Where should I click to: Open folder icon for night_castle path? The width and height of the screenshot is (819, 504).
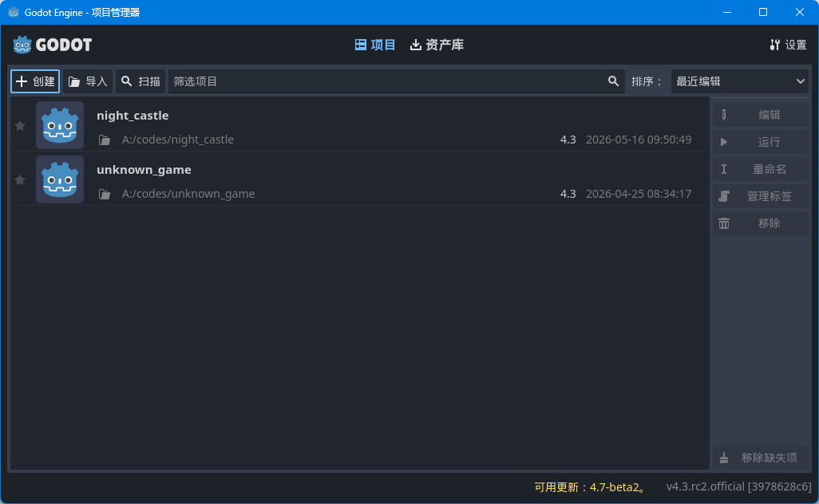point(105,140)
